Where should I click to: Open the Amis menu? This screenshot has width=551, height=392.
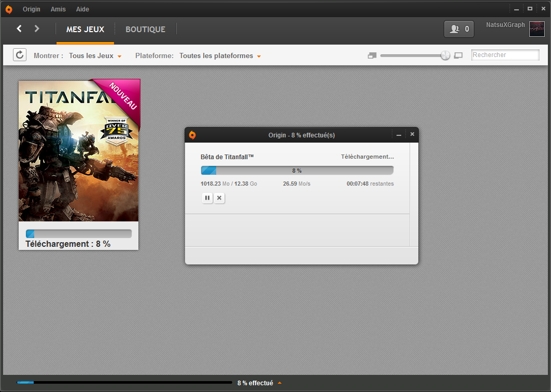58,9
